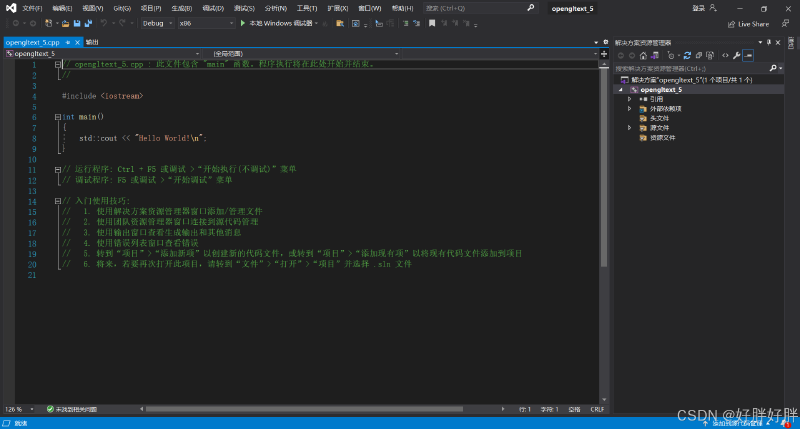The height and width of the screenshot is (429, 800).
Task: Click the home icon in Solution Explorer
Action: (x=643, y=56)
